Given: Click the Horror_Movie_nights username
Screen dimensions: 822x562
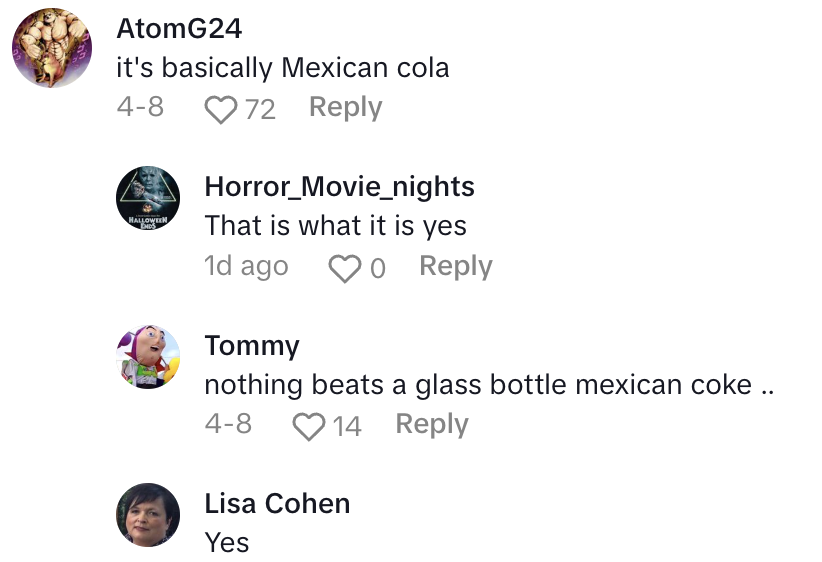Looking at the screenshot, I should tap(339, 186).
